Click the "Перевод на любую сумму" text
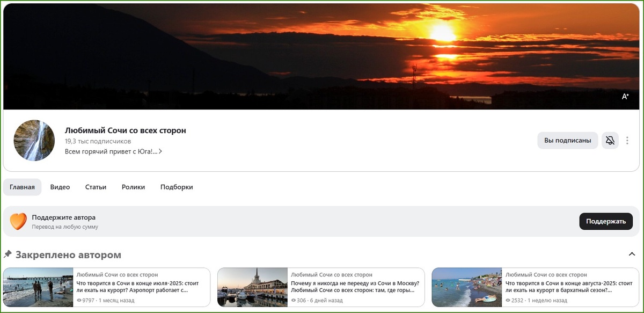 coord(65,227)
